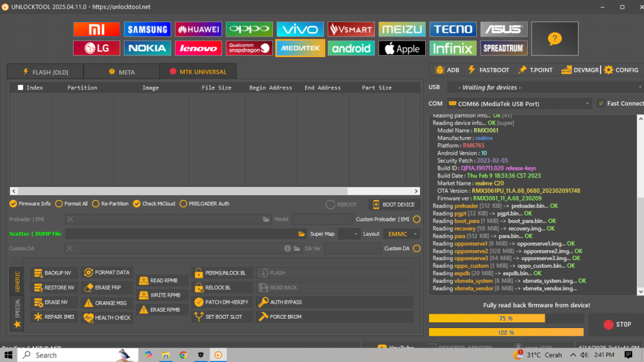Open the star favorites icon in side tabs

point(17,325)
